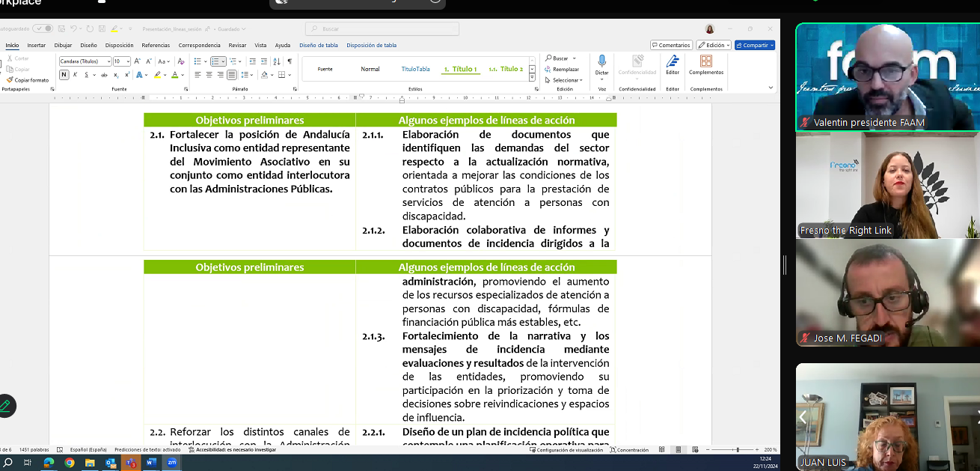This screenshot has width=980, height=471.
Task: Switch to the Referencias tab
Action: pos(156,45)
